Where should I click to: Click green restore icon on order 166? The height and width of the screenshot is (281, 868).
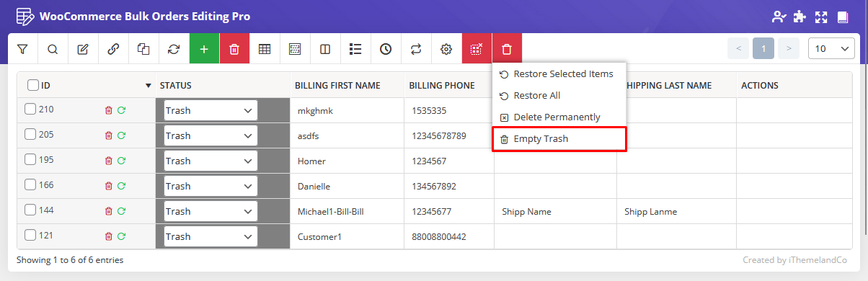point(122,186)
